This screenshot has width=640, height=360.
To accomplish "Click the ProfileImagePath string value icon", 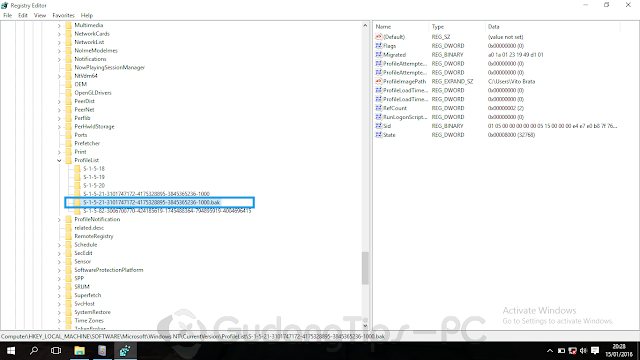I will (x=378, y=81).
